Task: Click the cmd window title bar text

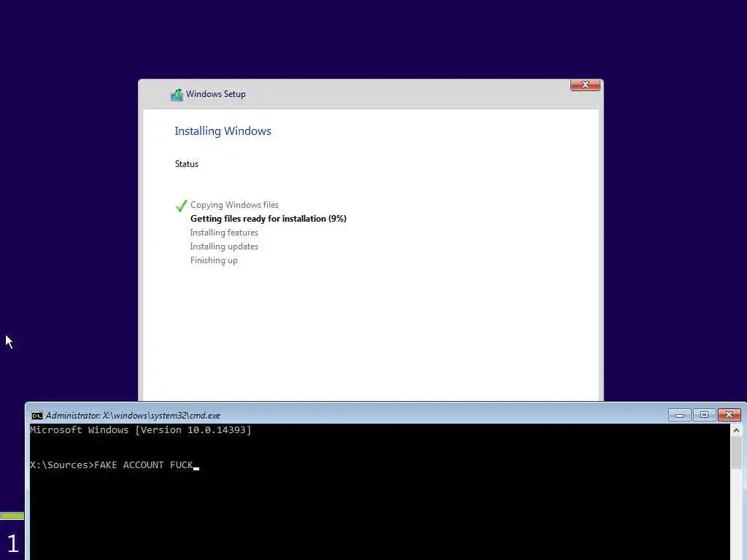Action: pos(133,416)
